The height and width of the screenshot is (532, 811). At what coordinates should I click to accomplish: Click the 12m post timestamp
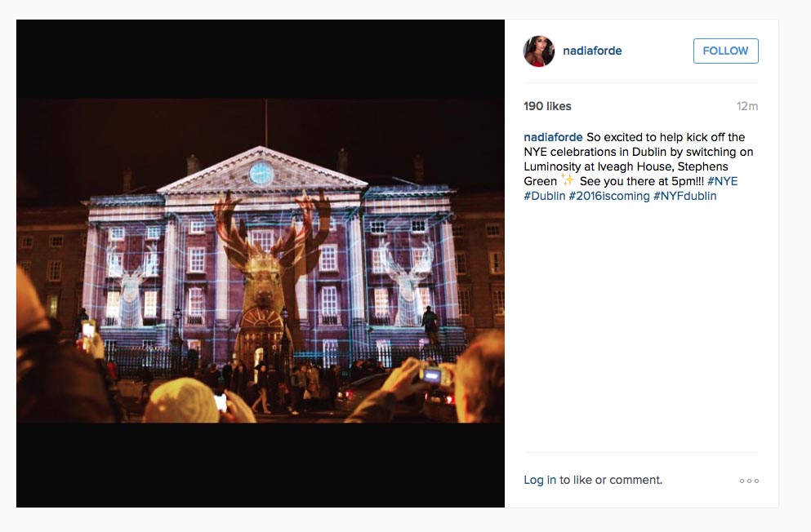pyautogui.click(x=747, y=106)
